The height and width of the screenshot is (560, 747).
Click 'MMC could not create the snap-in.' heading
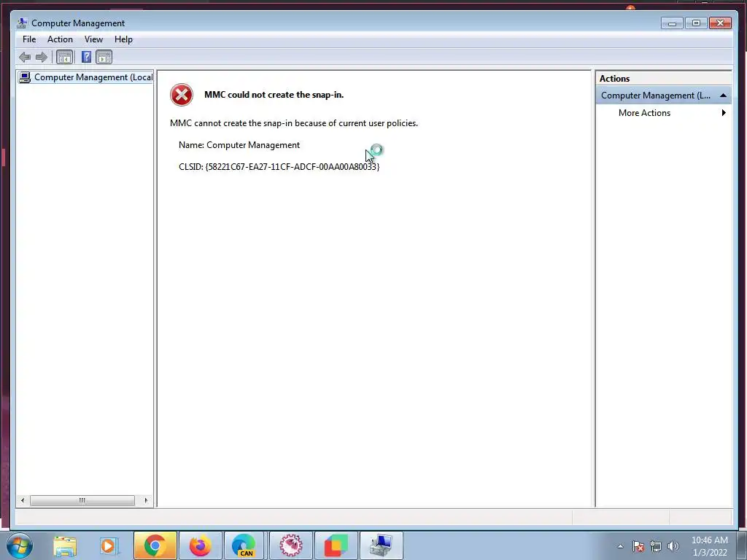[274, 95]
